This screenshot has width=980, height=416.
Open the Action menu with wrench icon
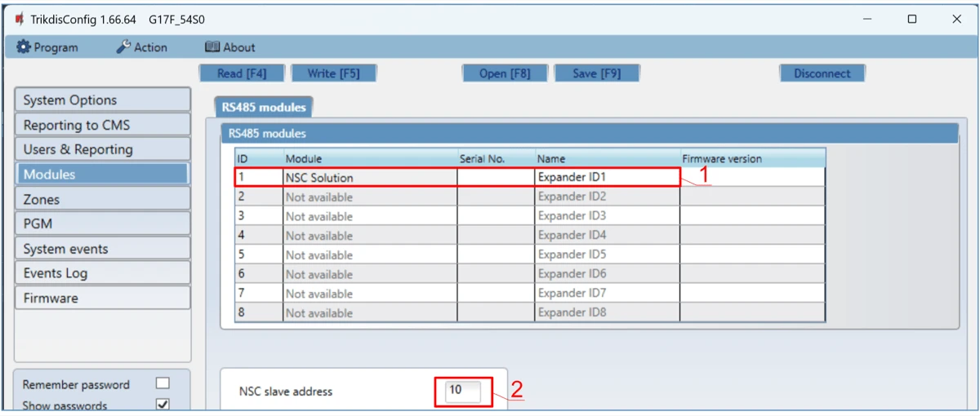[x=141, y=47]
